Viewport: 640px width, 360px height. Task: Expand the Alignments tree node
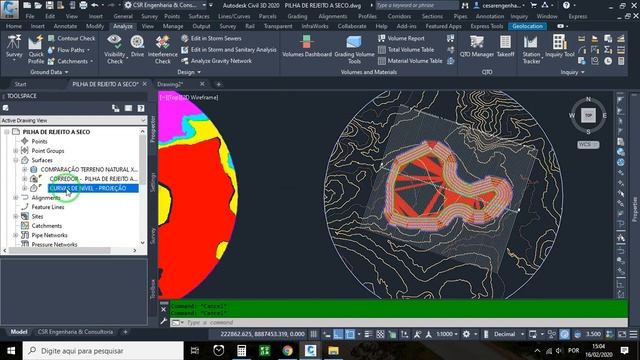(x=16, y=198)
